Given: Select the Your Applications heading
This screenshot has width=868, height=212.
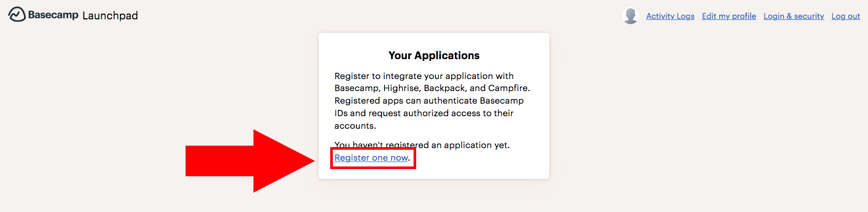Looking at the screenshot, I should pos(434,55).
